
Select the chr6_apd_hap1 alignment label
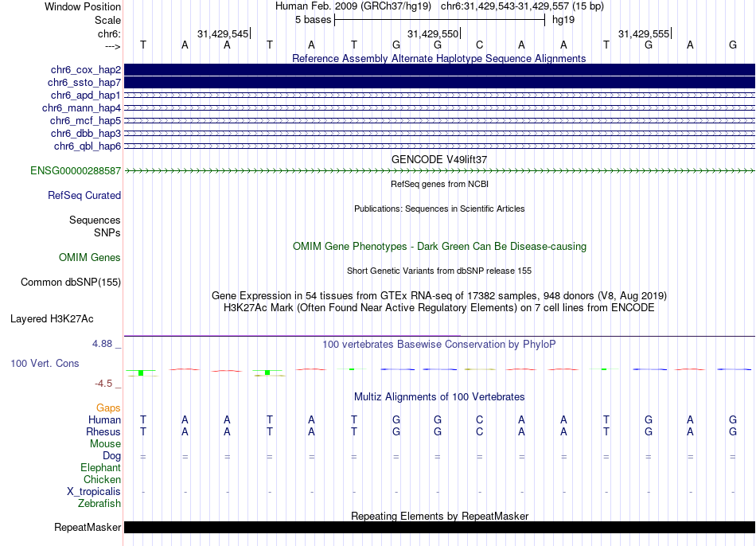point(86,96)
